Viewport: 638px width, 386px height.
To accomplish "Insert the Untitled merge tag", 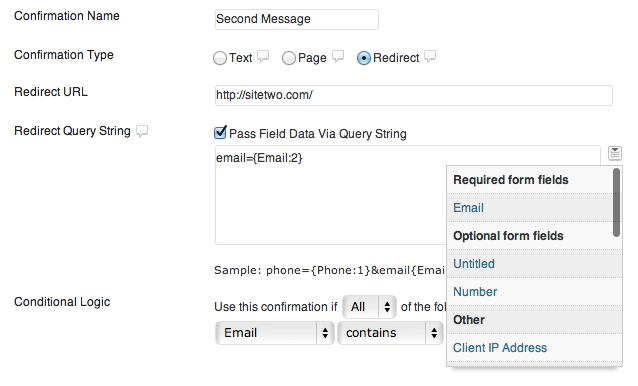I will (x=474, y=264).
